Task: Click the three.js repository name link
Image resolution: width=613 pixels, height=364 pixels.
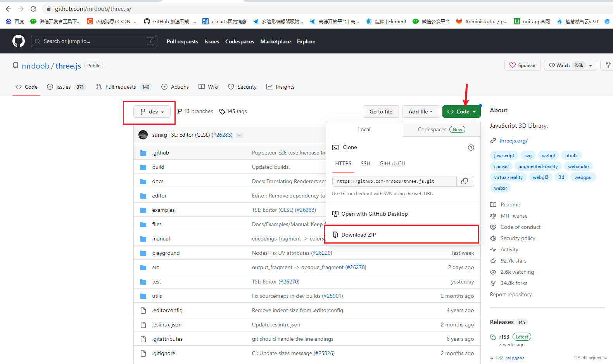Action: (x=68, y=66)
